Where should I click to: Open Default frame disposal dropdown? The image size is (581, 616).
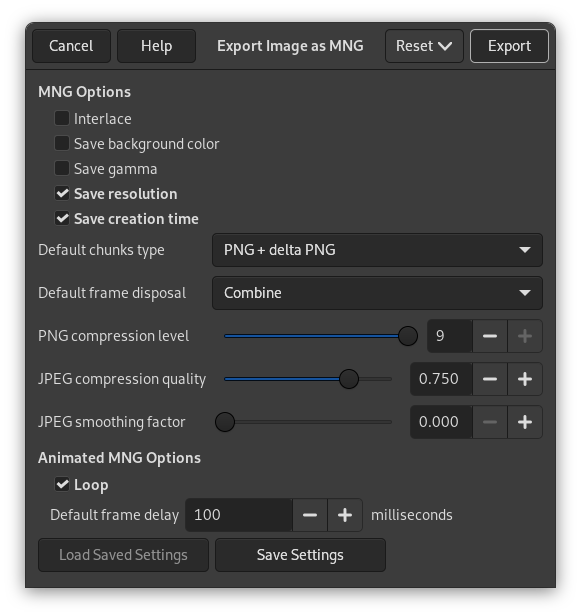pyautogui.click(x=377, y=293)
